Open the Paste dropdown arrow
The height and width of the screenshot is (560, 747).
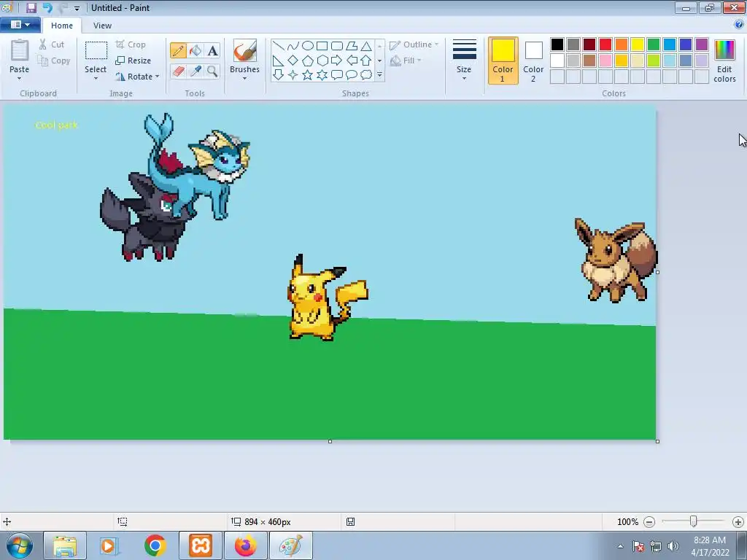pos(19,79)
